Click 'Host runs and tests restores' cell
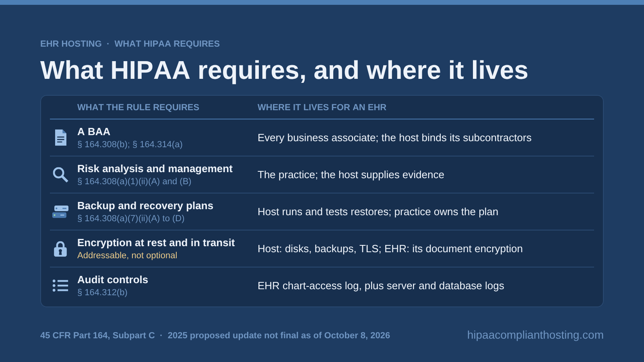Screen dimensions: 644x362 (378, 212)
